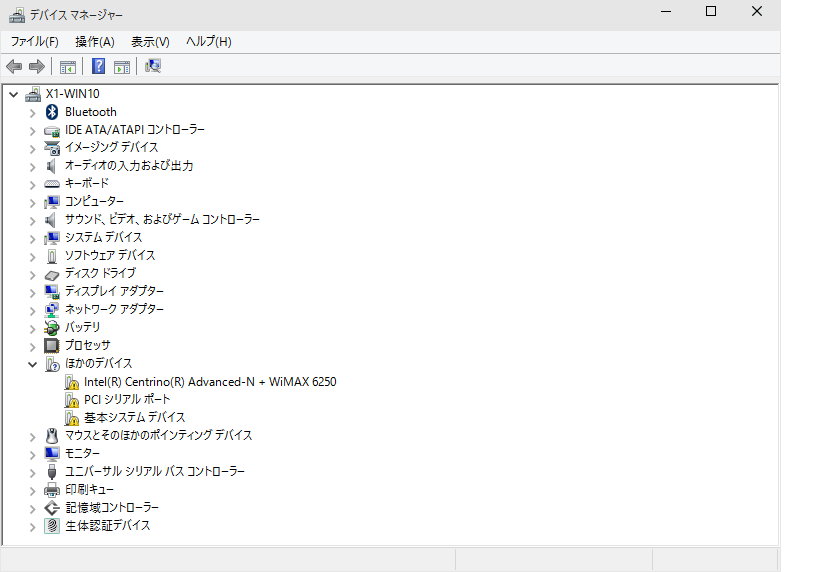Open the ヘルプ(H) menu
Image resolution: width=819 pixels, height=572 pixels.
209,42
